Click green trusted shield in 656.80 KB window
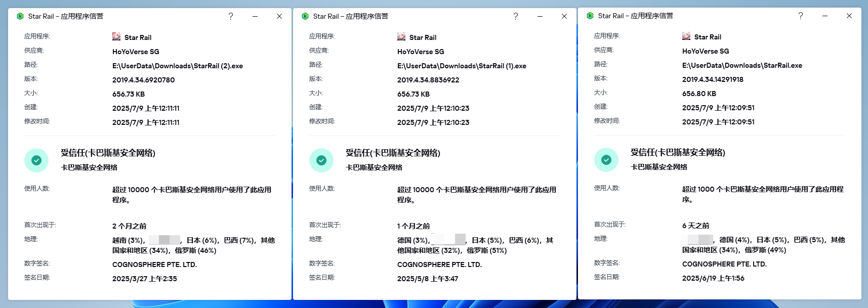Viewport: 868px width, 308px height. (606, 160)
